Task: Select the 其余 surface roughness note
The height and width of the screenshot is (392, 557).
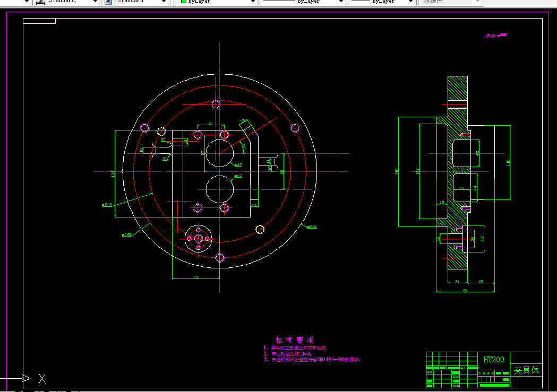Action: point(496,36)
